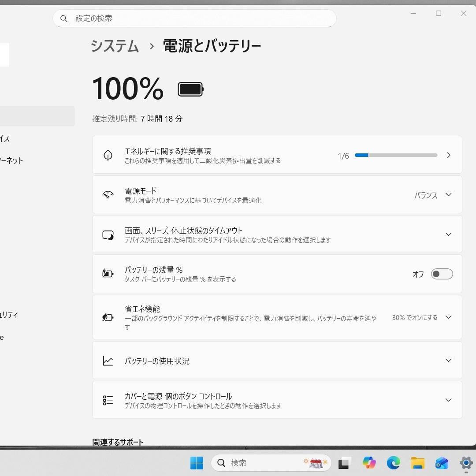This screenshot has height=476, width=476.
Task: Click the energy recommendations 1/6 progress bar
Action: (396, 155)
